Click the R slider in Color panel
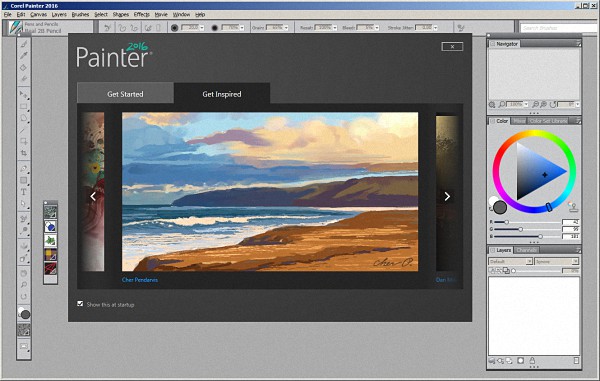 tap(527, 222)
